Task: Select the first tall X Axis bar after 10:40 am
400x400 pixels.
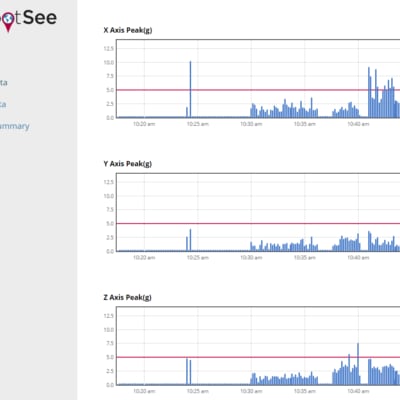Action: (x=369, y=92)
